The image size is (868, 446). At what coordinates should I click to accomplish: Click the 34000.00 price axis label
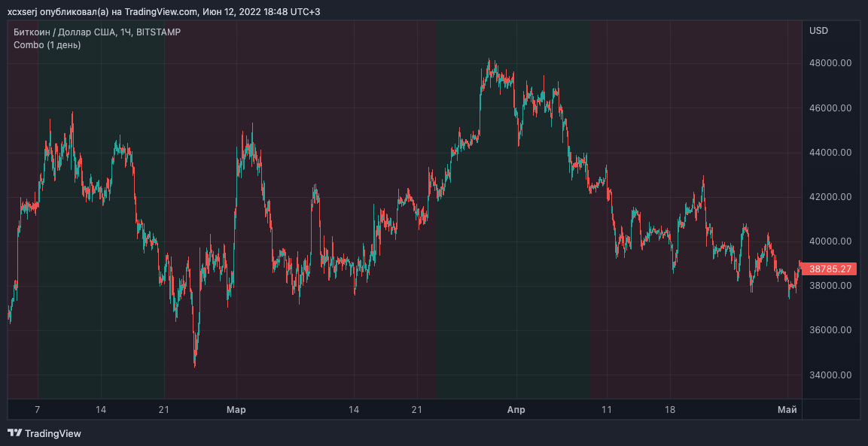pyautogui.click(x=830, y=375)
